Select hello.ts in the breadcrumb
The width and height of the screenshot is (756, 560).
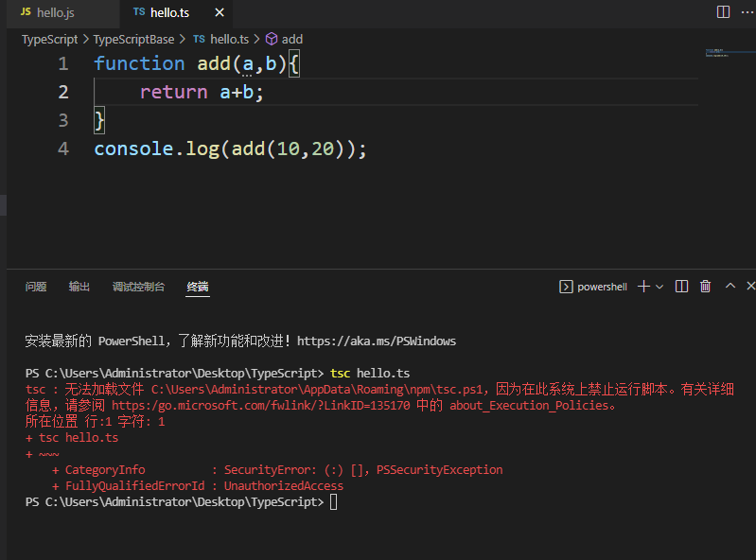[230, 40]
